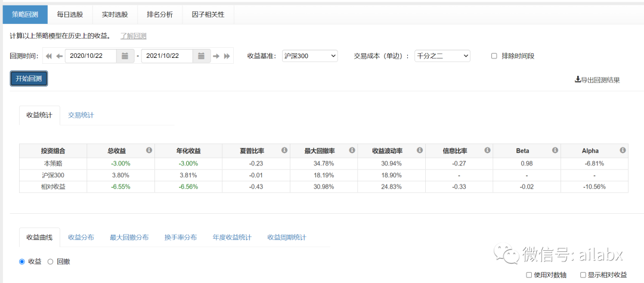Open the 收益基准 沪深300 dropdown

pyautogui.click(x=310, y=56)
